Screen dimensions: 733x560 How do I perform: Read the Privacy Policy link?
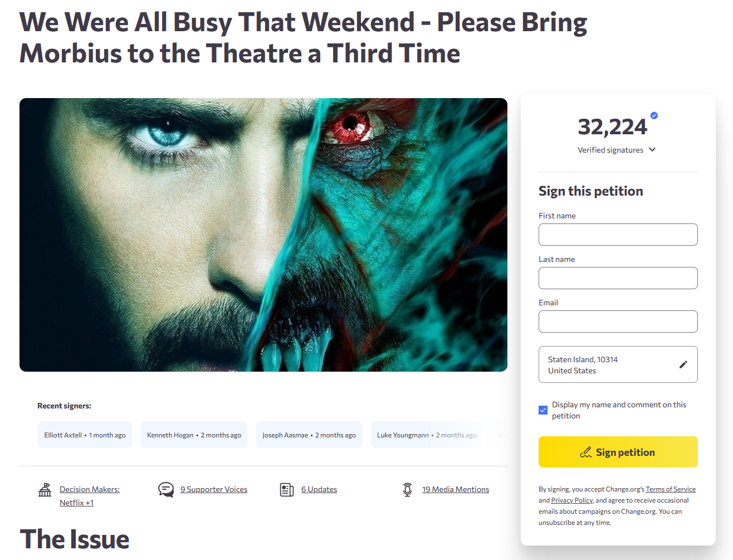tap(572, 500)
